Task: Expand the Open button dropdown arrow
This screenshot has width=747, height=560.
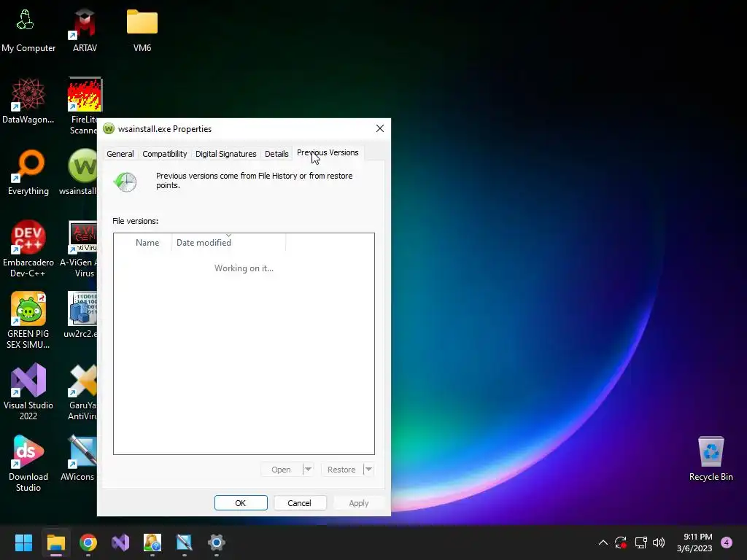Action: 309,470
